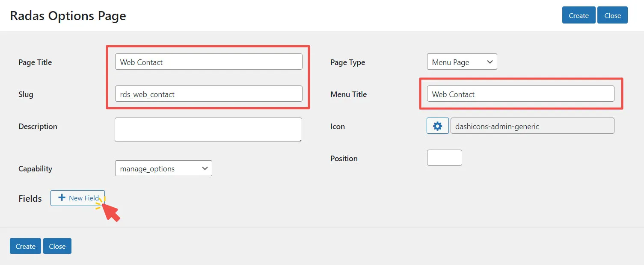
Task: Click the Slug field showing rds_web_contact
Action: point(208,94)
